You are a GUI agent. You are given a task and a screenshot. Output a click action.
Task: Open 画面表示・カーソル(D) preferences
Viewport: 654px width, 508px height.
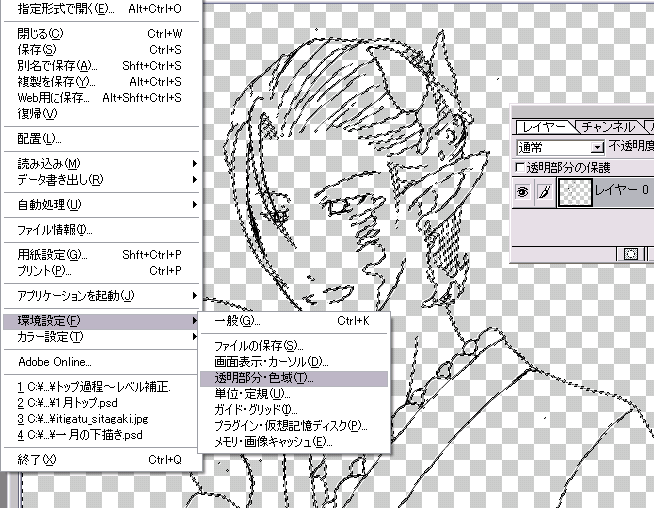click(294, 362)
